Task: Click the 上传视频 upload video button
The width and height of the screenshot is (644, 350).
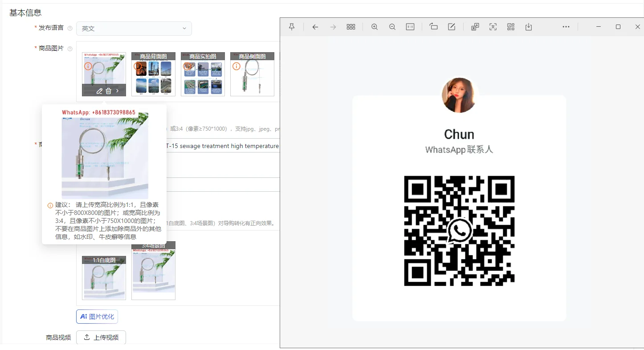Action: 101,338
